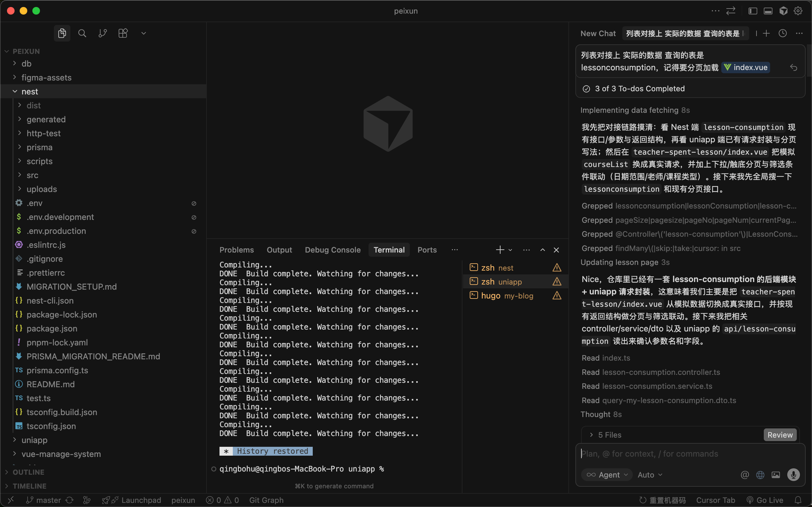
Task: Expand the 5 Files section
Action: pos(609,435)
